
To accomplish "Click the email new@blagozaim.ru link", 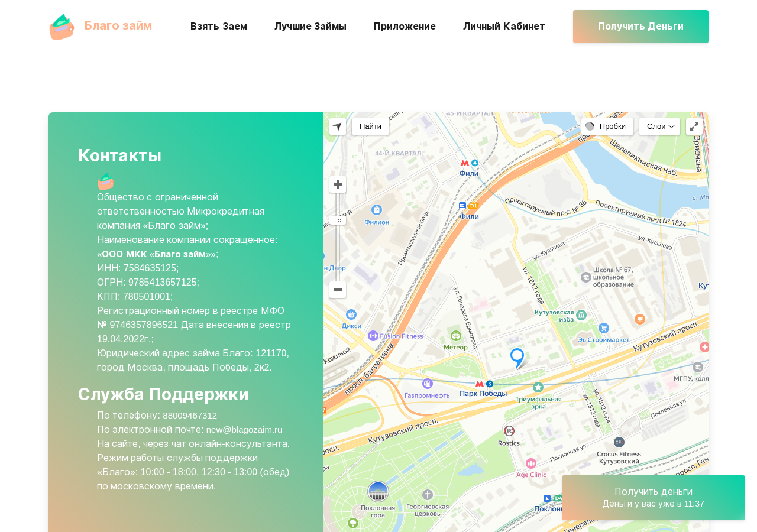I will click(244, 430).
